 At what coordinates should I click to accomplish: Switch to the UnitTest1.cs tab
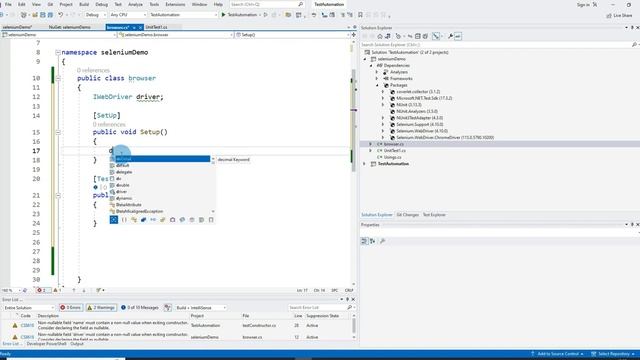(156, 27)
